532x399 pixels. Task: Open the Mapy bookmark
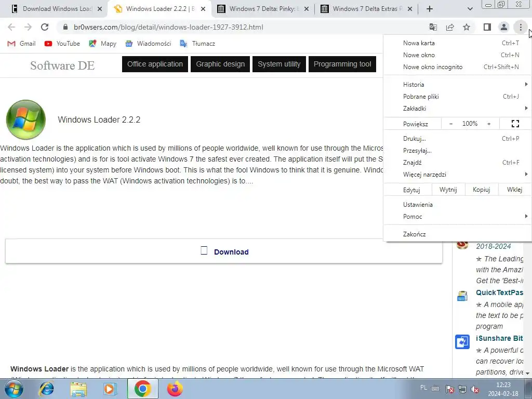[102, 44]
